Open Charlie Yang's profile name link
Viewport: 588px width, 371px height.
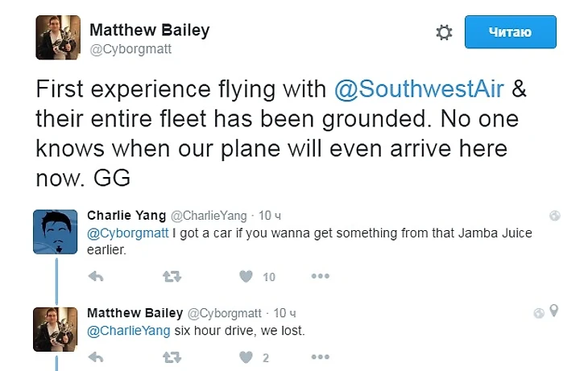point(126,216)
